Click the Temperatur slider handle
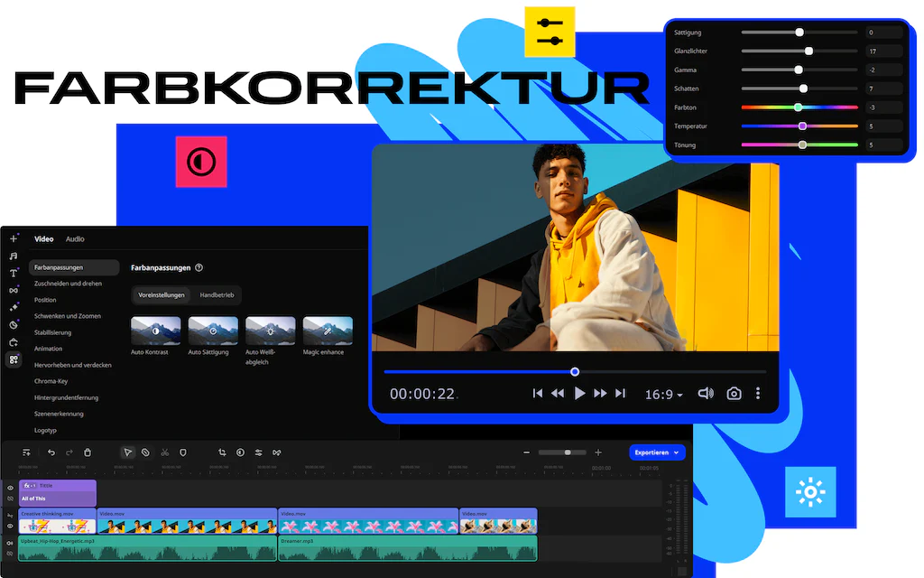The width and height of the screenshot is (924, 578). click(802, 126)
